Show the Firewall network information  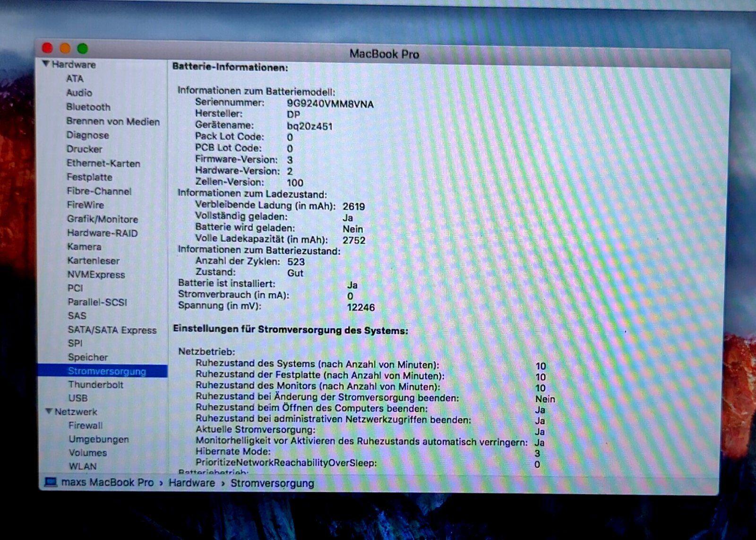pyautogui.click(x=85, y=425)
